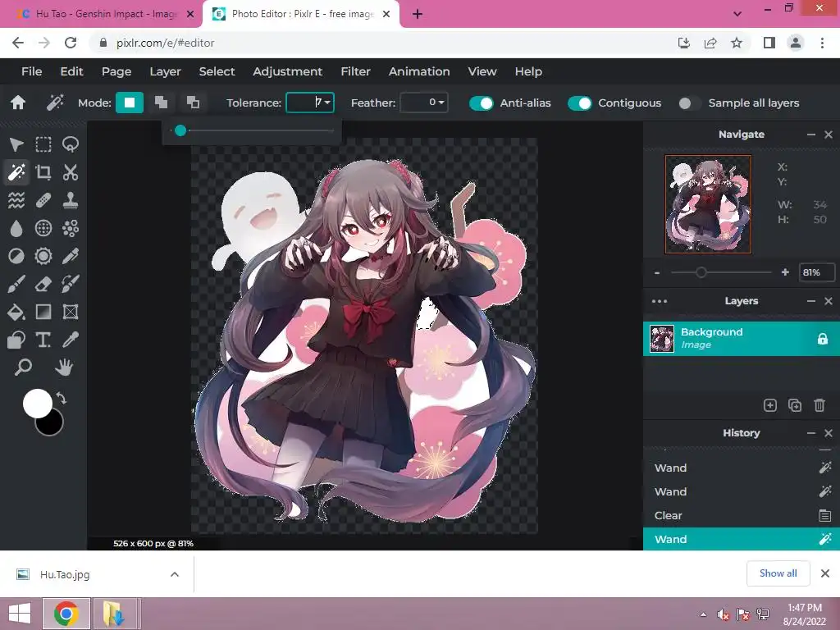This screenshot has width=840, height=630.
Task: Open the Hu.Tao.jpg downloaded file
Action: (65, 574)
